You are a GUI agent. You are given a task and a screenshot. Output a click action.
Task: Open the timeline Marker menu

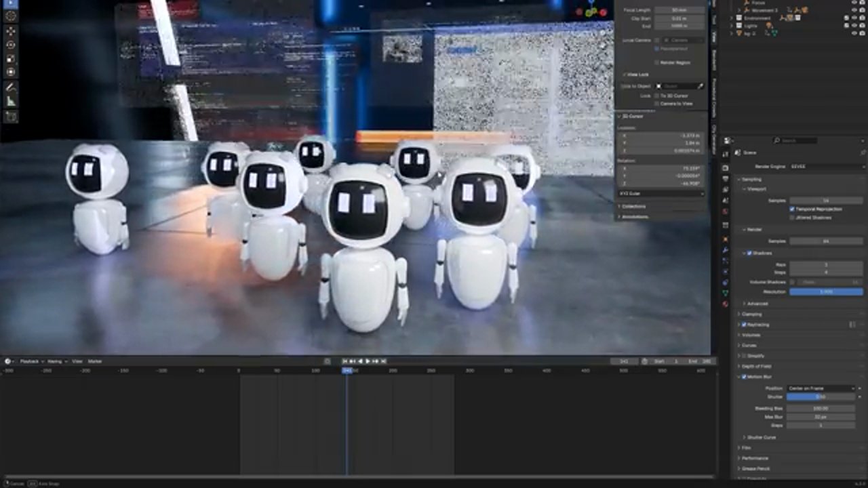[95, 361]
